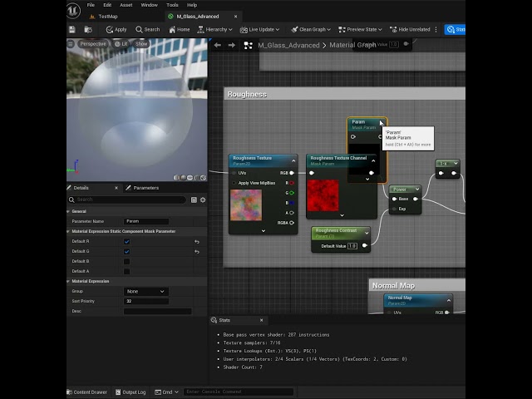Open the Output Log
This screenshot has width=532, height=399.
click(131, 392)
